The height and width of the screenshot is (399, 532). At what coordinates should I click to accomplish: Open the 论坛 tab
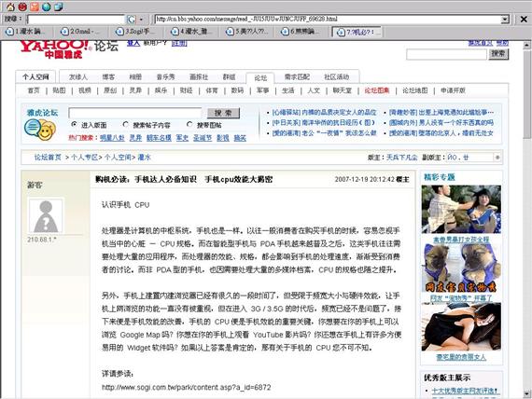point(260,78)
